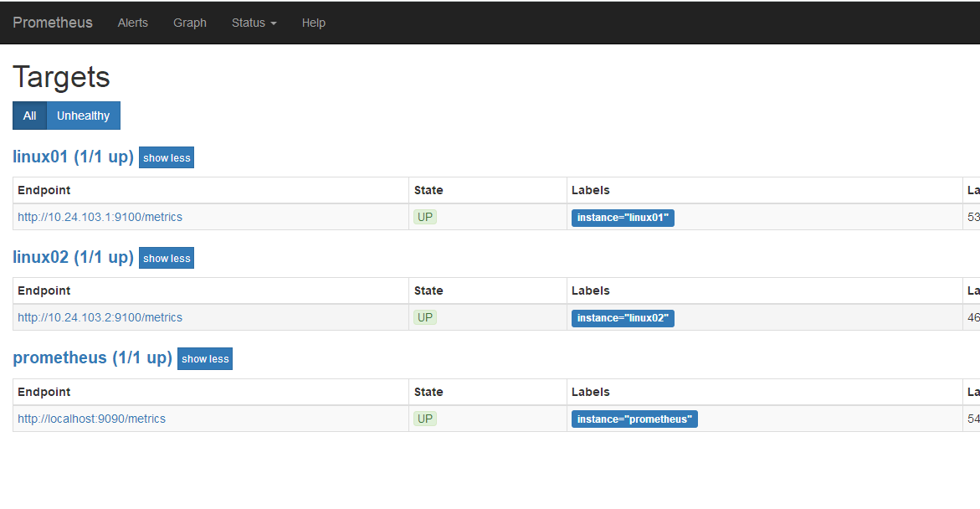The image size is (980, 509).
Task: Click the linux01 (1/1 up) heading
Action: click(x=73, y=157)
